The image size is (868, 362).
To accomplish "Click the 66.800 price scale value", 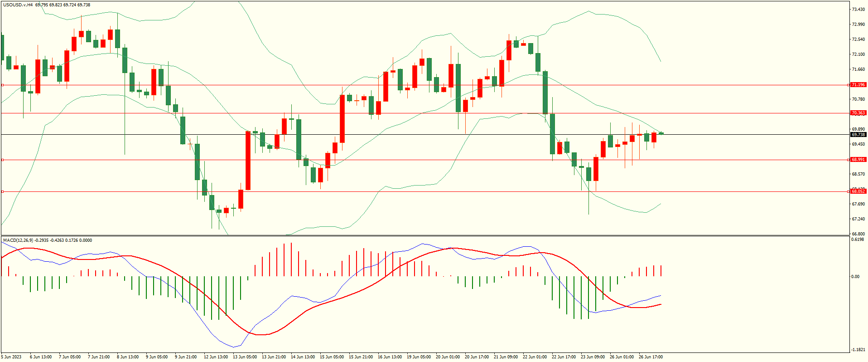I will click(858, 234).
